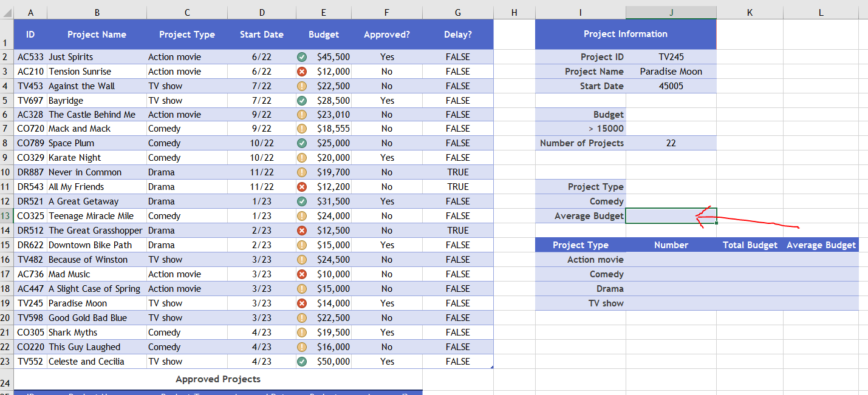
Task: Click the green check icon next to Space Plum's $25,000 budget
Action: (x=302, y=143)
